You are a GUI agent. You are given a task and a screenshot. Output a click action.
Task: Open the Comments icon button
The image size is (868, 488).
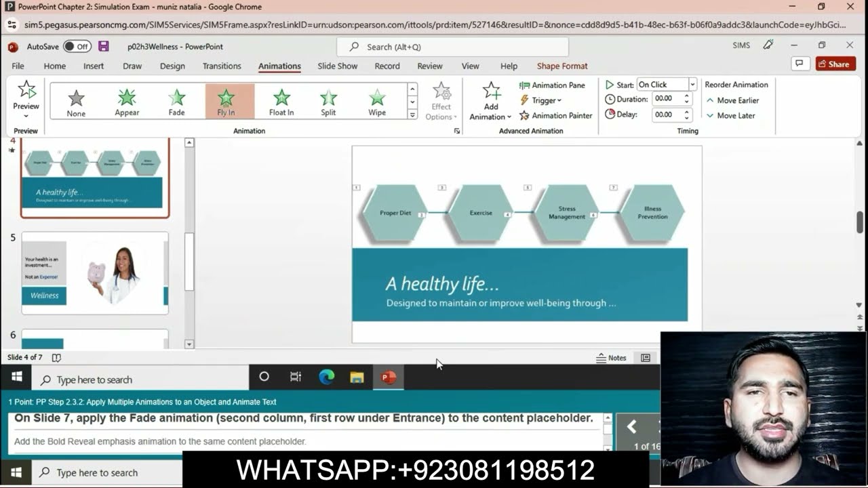[x=801, y=64]
